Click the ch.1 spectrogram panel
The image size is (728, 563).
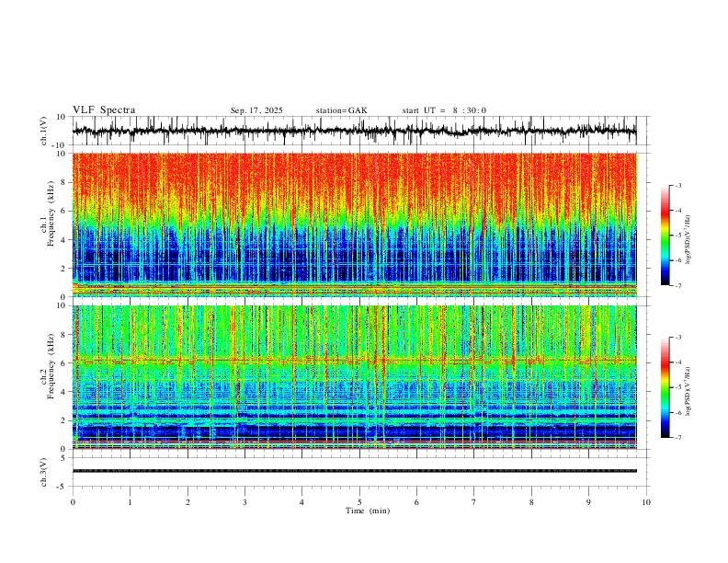point(354,224)
